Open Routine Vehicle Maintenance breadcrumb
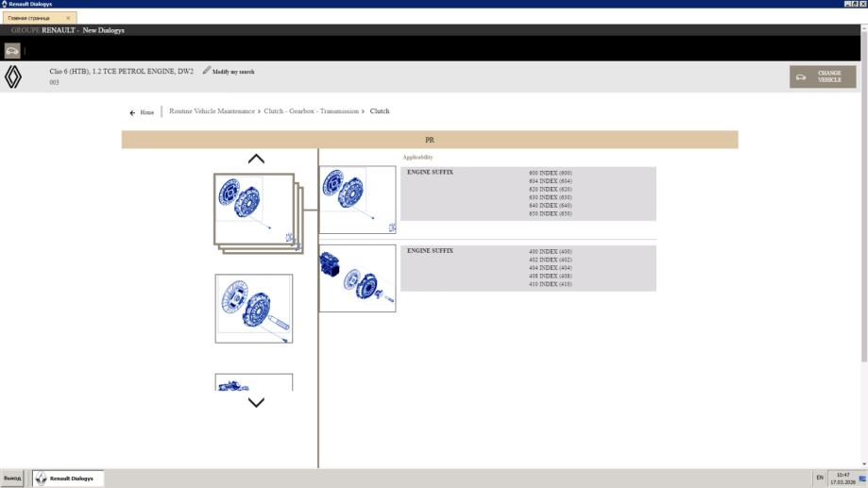868x488 pixels. click(212, 111)
